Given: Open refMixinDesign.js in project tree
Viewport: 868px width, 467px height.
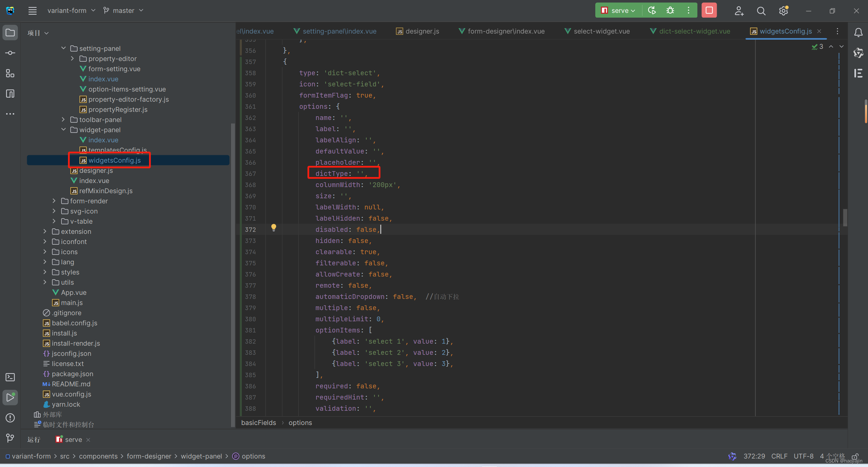Looking at the screenshot, I should (x=105, y=191).
